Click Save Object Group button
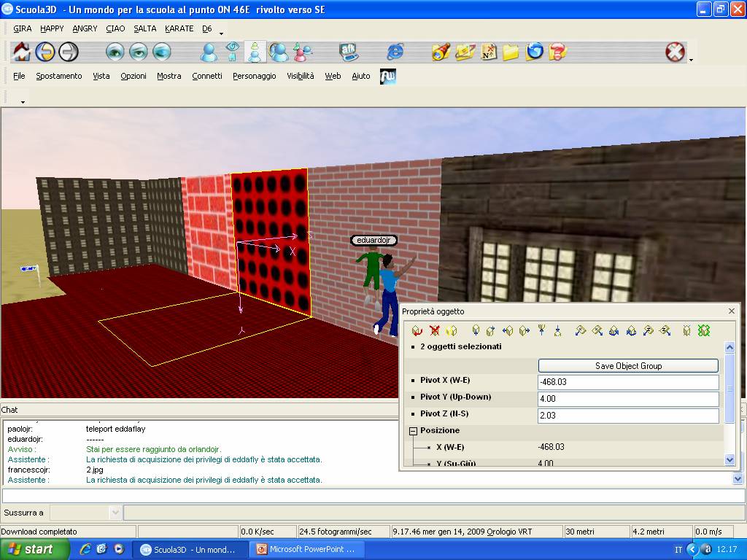747x560 pixels. (x=628, y=366)
